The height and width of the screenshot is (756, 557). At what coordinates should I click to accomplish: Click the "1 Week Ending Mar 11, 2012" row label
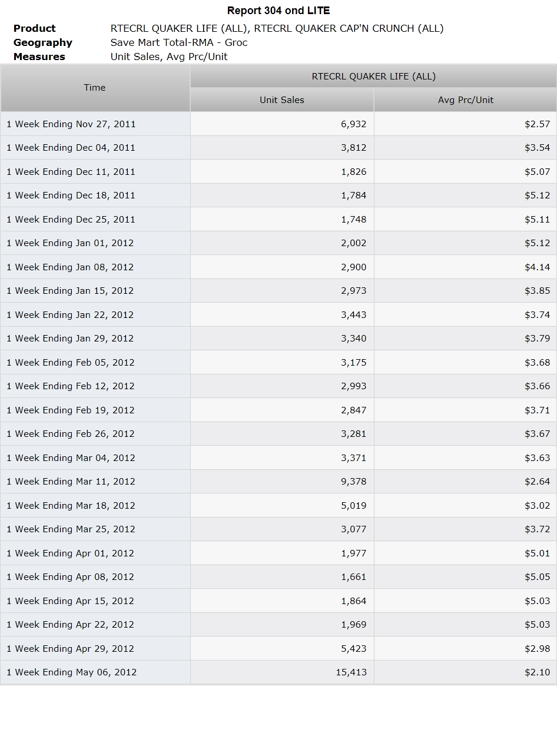[71, 482]
